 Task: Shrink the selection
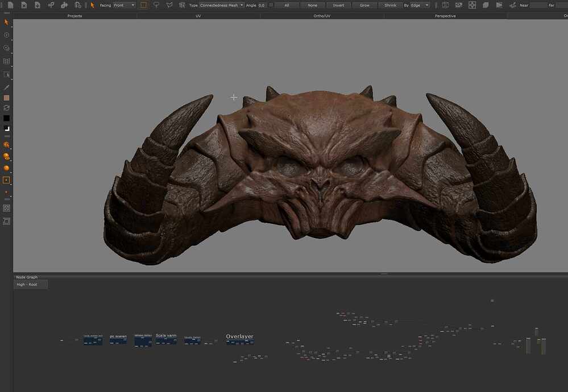tap(391, 6)
